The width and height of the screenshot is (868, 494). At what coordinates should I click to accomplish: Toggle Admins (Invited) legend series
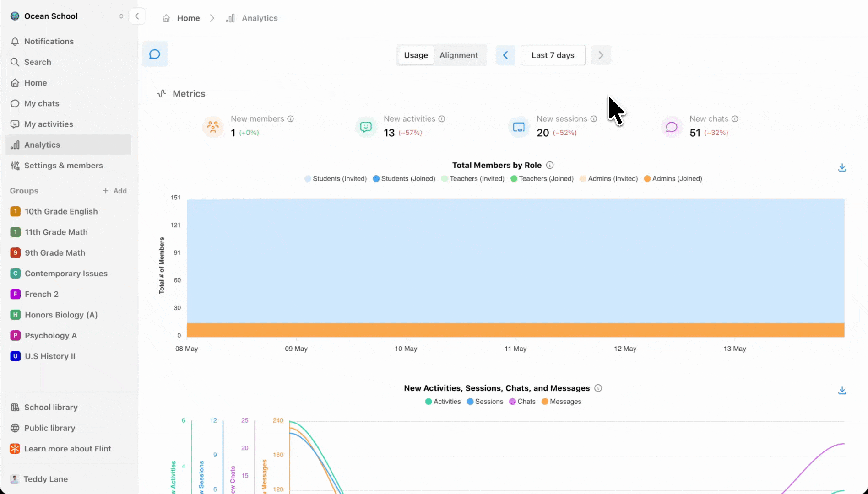609,179
